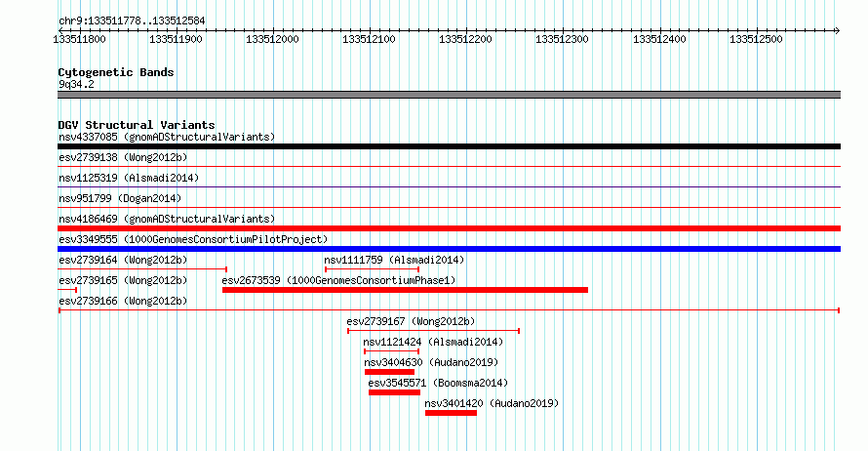Open nsv951799 (Dogan2014) variant label
The height and width of the screenshot is (451, 868).
(x=120, y=198)
